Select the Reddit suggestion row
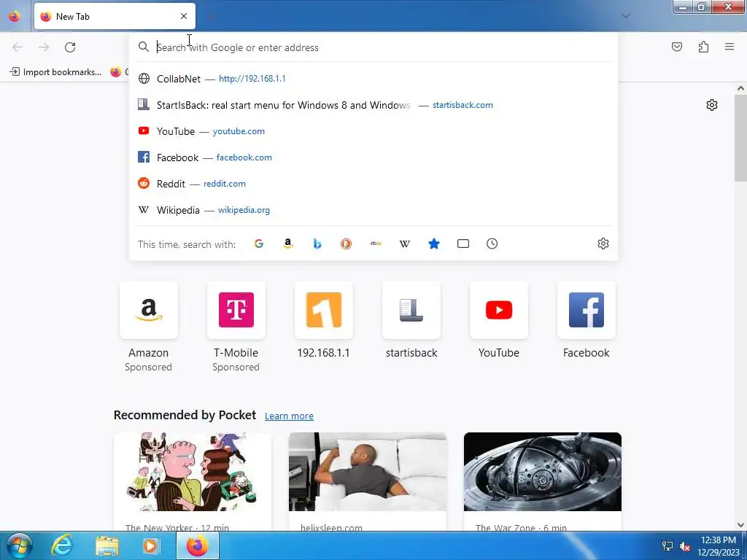The height and width of the screenshot is (560, 747). [373, 183]
